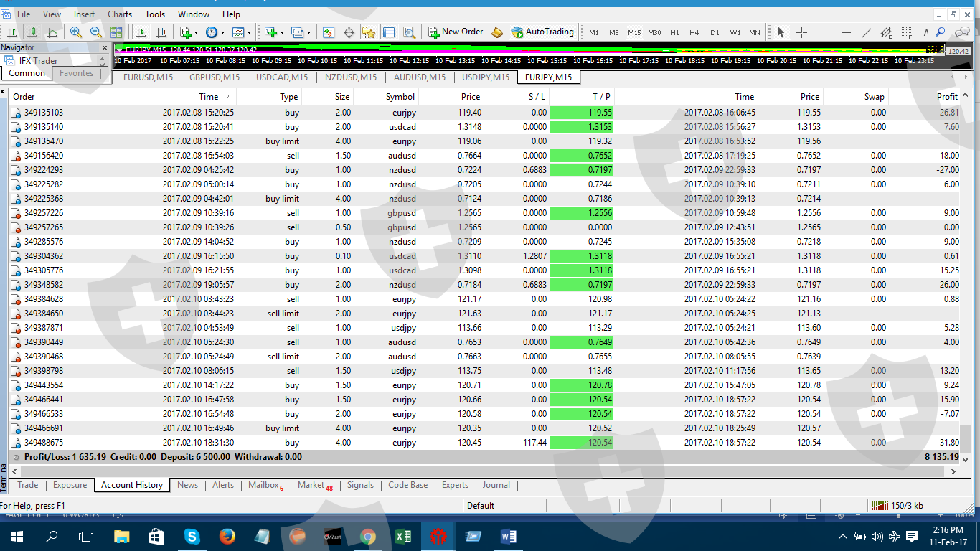980x551 pixels.
Task: Select the Crosshair cursor tool
Action: [x=801, y=32]
